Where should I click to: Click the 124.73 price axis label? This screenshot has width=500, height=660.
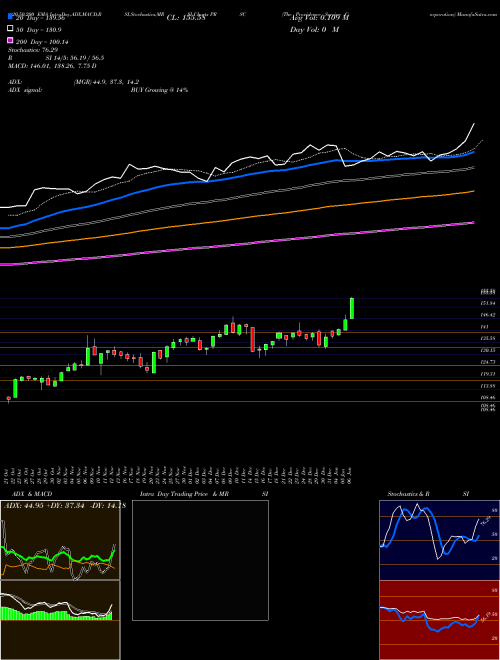coord(489,362)
